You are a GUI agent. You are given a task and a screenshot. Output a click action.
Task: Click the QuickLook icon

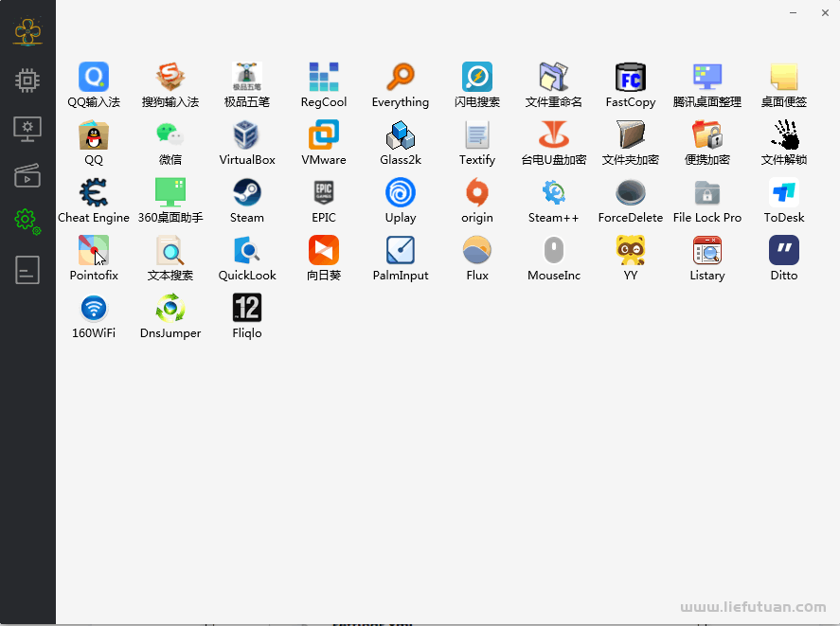pos(247,250)
